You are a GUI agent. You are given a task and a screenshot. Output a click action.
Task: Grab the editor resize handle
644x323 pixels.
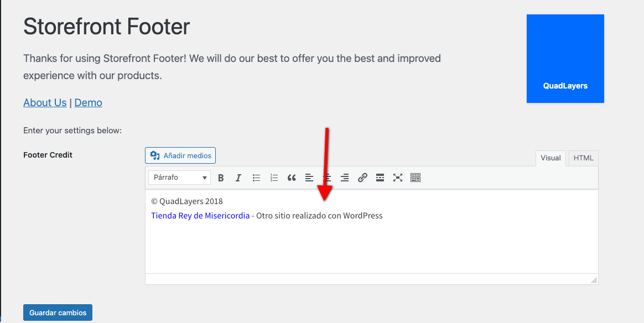click(594, 280)
